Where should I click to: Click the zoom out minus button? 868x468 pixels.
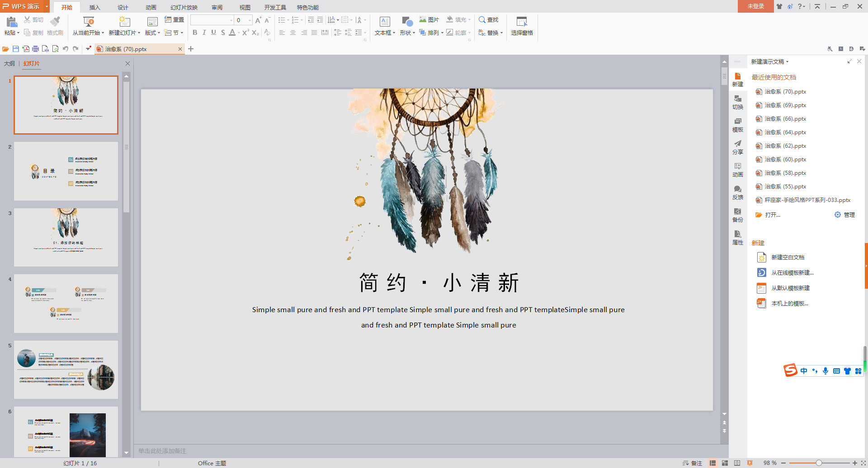(783, 463)
